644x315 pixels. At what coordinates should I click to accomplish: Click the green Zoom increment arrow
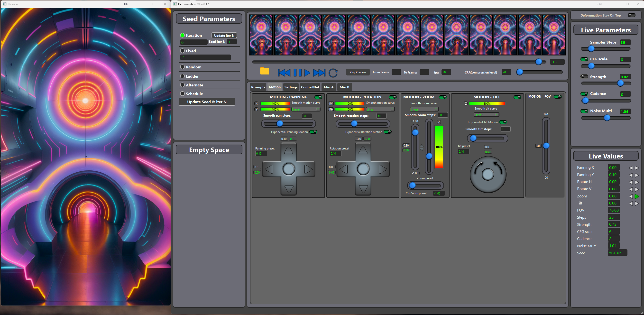point(637,196)
